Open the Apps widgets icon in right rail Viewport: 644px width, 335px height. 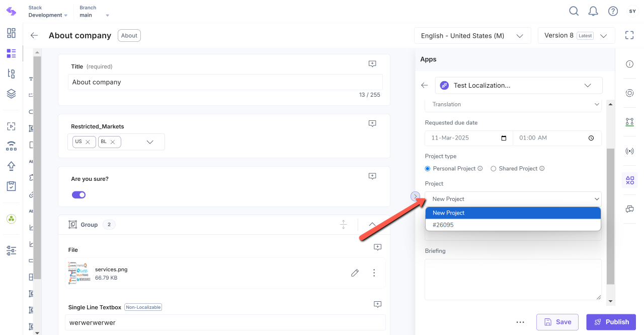pos(629,180)
